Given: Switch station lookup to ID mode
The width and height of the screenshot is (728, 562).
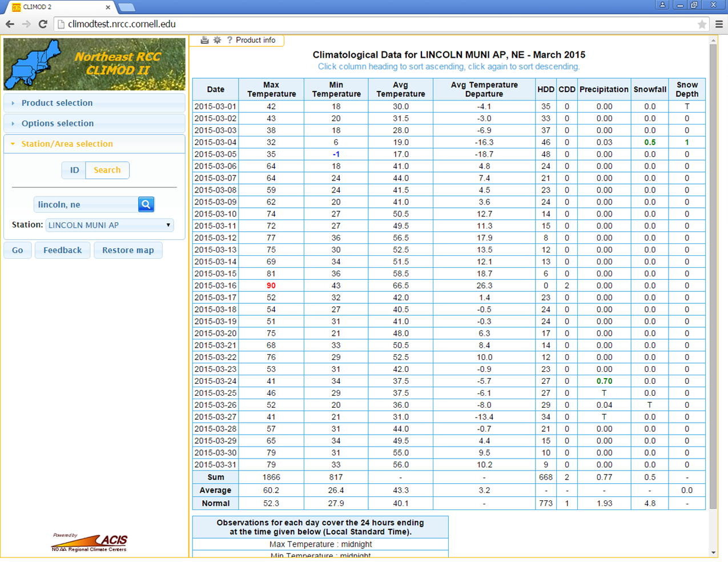Looking at the screenshot, I should pos(74,170).
